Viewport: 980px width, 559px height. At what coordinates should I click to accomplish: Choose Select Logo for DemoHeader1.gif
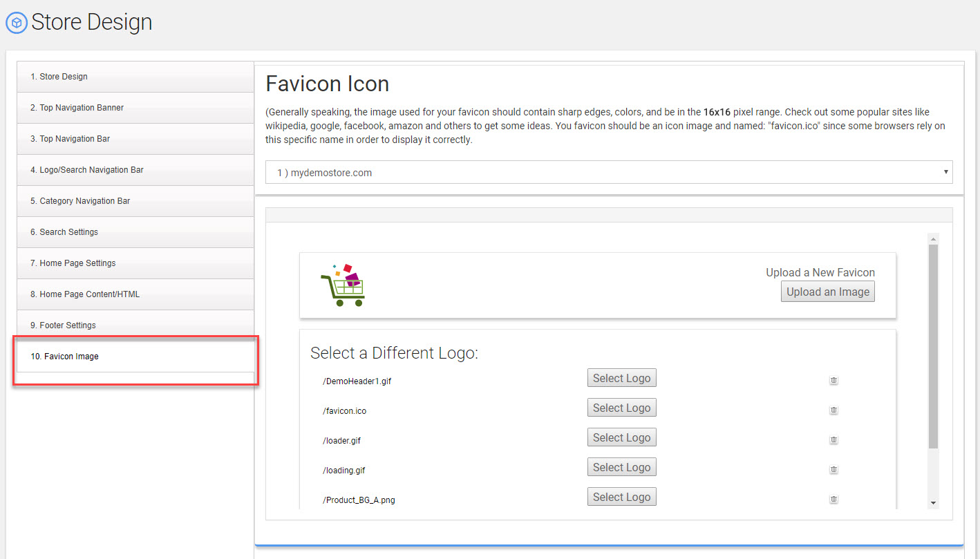click(621, 378)
